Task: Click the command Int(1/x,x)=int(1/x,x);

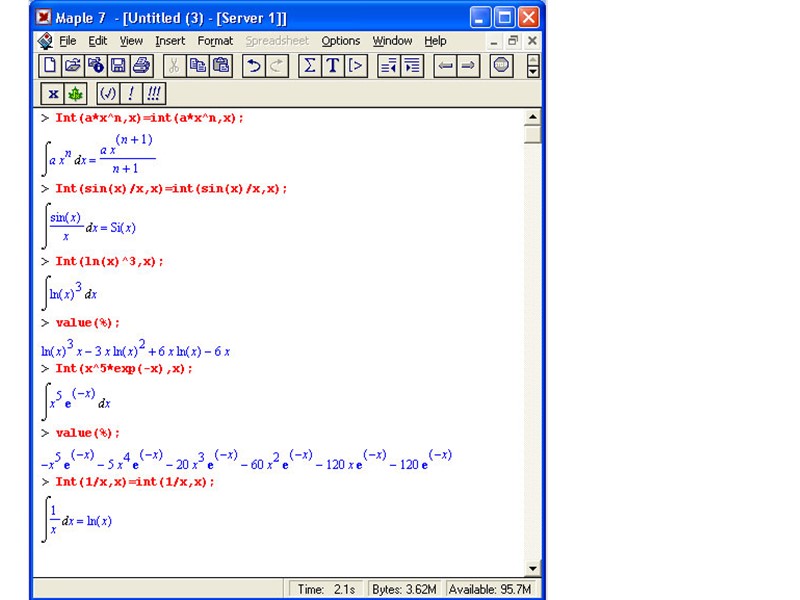Action: click(x=135, y=482)
